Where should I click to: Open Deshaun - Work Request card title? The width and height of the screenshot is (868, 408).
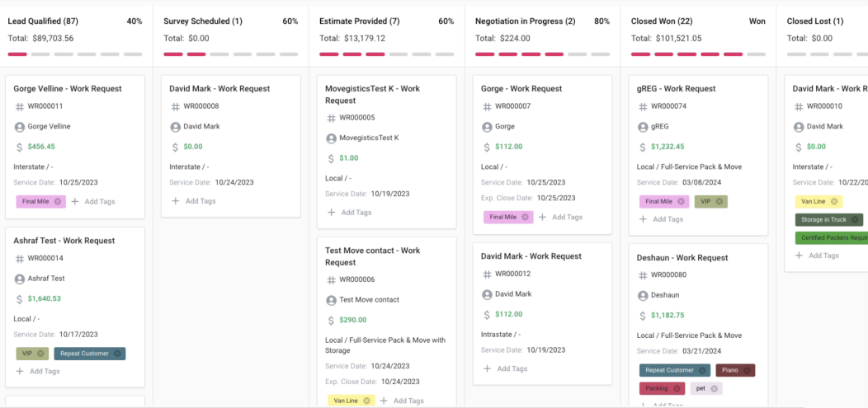(x=682, y=257)
